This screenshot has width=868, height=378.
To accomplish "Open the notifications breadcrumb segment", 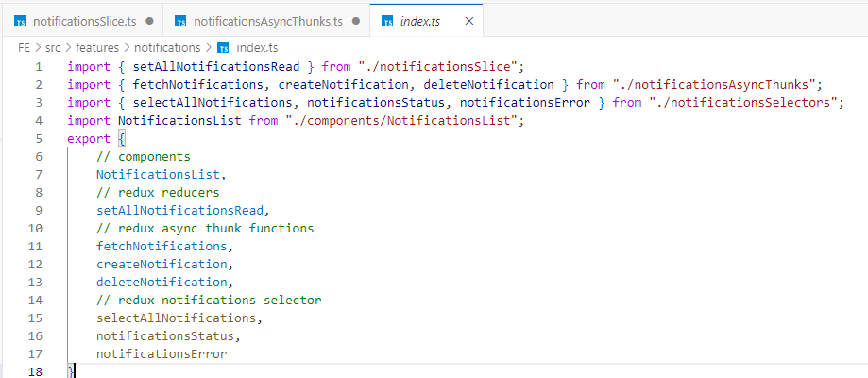I will click(x=167, y=47).
